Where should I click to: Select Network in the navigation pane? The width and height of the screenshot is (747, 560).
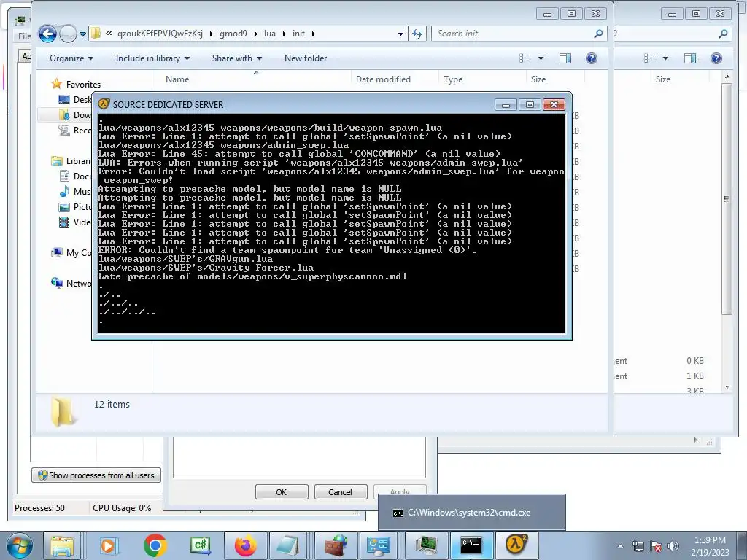[71, 284]
